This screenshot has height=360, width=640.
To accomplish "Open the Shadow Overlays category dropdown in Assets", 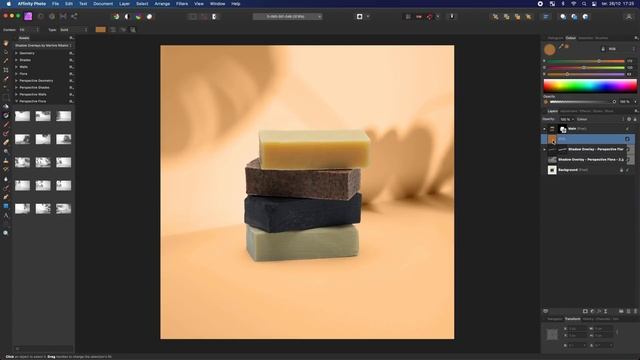I will tap(43, 45).
